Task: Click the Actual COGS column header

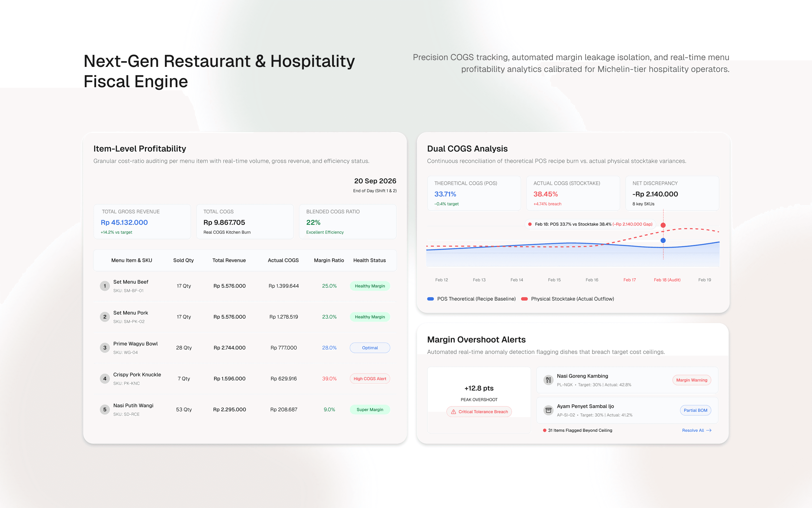Action: click(283, 260)
